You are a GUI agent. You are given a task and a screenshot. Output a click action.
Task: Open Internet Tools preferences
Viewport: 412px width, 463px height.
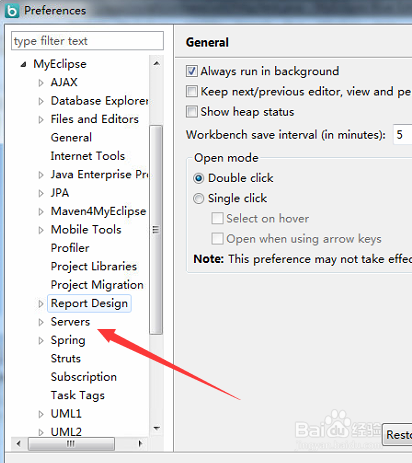pyautogui.click(x=88, y=156)
